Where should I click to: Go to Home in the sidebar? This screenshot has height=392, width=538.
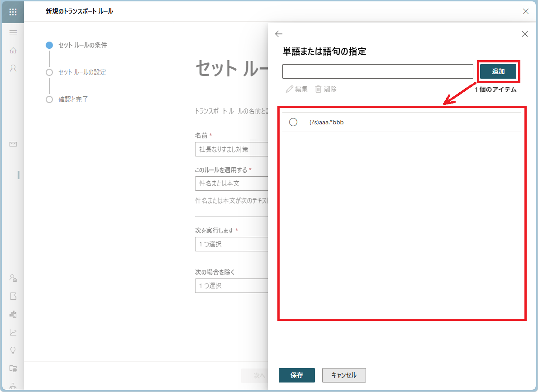(x=13, y=50)
